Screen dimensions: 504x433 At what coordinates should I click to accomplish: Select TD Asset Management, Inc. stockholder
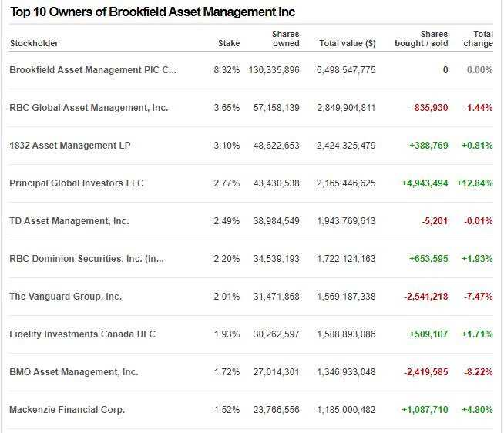point(69,221)
